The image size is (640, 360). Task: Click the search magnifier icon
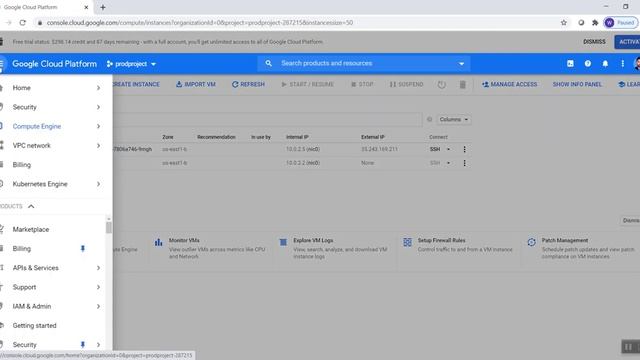pos(268,63)
